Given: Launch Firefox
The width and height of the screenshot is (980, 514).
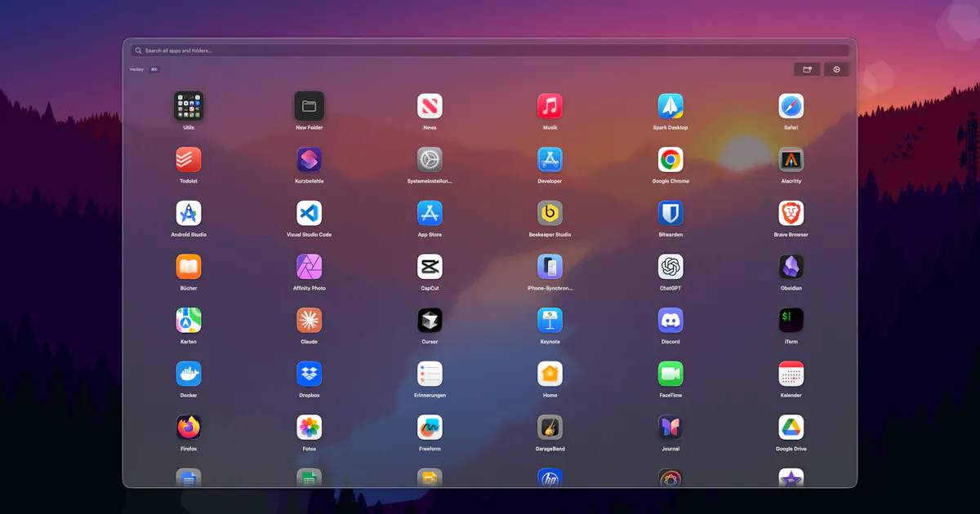Looking at the screenshot, I should pyautogui.click(x=189, y=428).
